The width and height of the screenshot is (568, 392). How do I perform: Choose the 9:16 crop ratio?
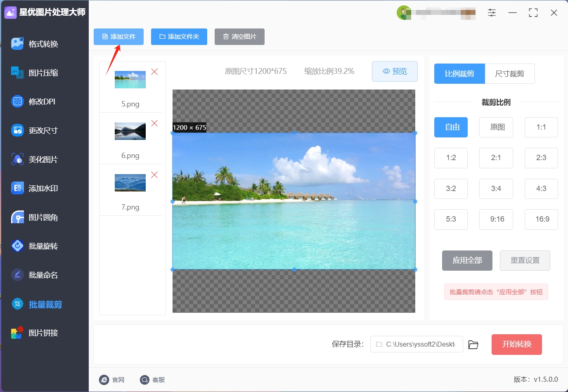[496, 220]
